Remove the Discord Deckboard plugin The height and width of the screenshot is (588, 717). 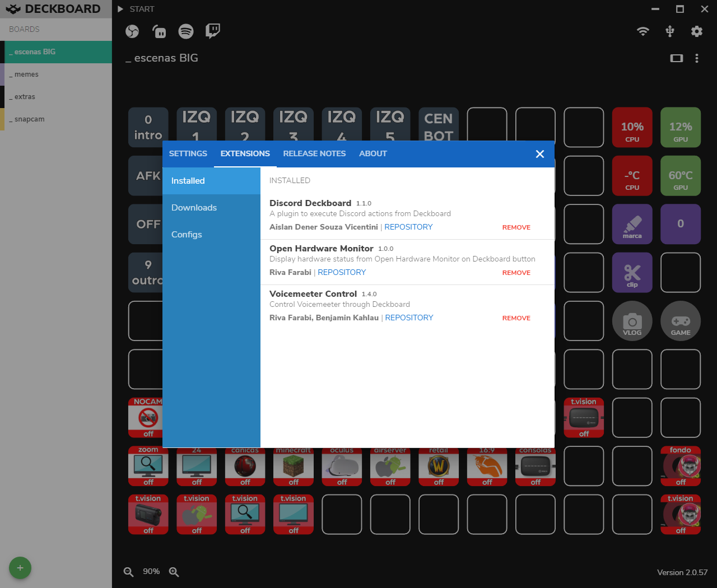[516, 227]
